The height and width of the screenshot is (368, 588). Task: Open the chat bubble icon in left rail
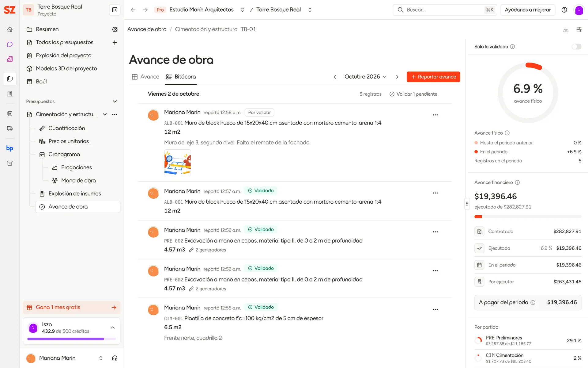[10, 44]
